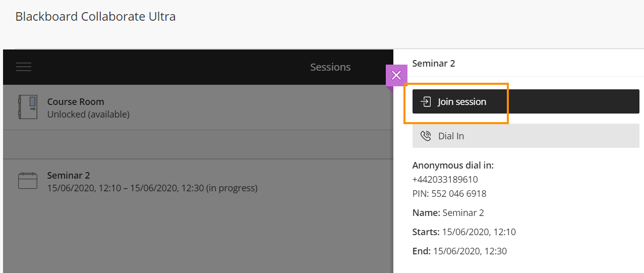This screenshot has width=644, height=273.
Task: Click the anonymous dial-in phone number +442033189610
Action: [445, 180]
